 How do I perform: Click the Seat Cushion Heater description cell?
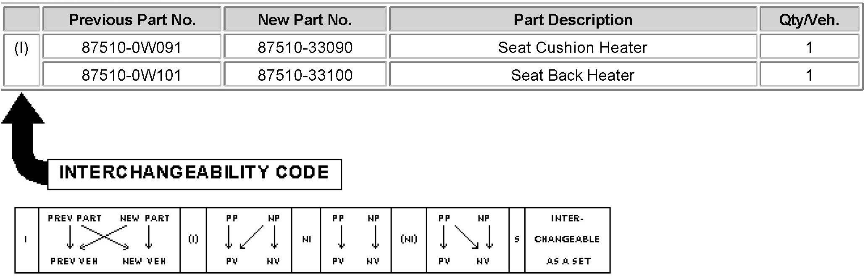pos(573,47)
